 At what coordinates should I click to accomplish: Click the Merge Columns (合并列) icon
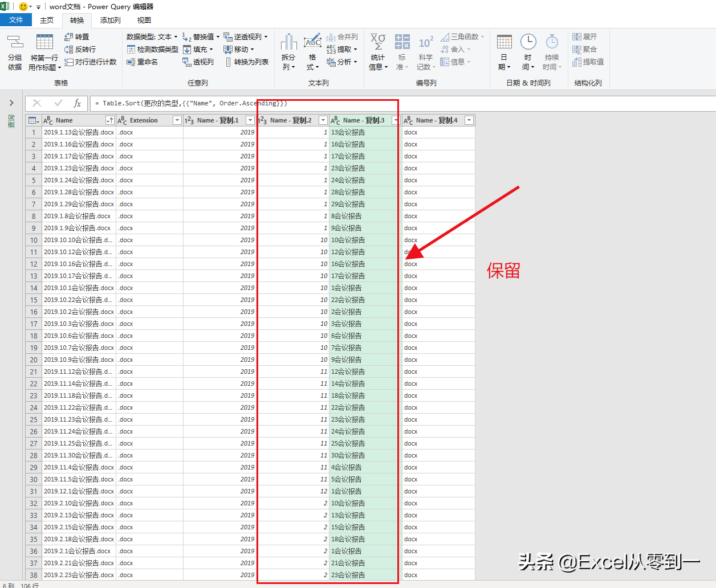coord(331,36)
